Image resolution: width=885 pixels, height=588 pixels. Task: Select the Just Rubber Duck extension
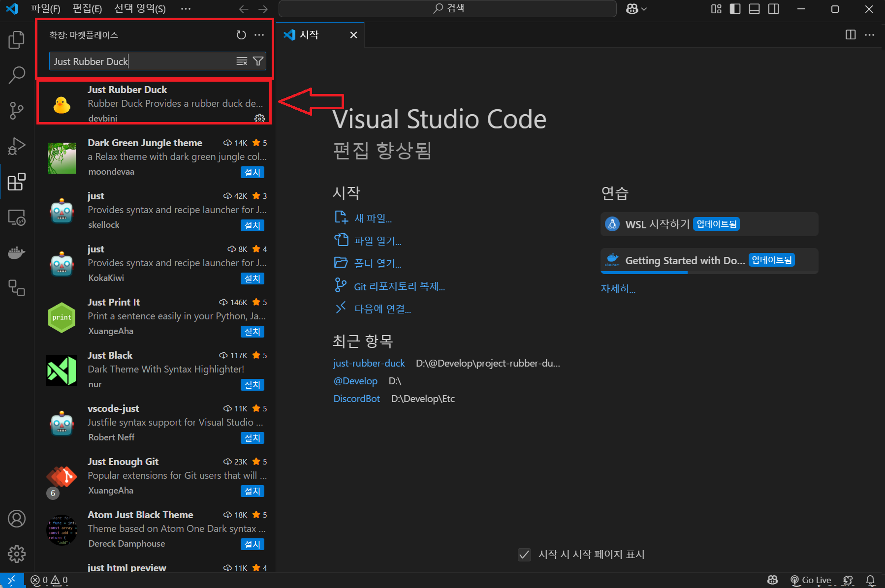(x=154, y=102)
